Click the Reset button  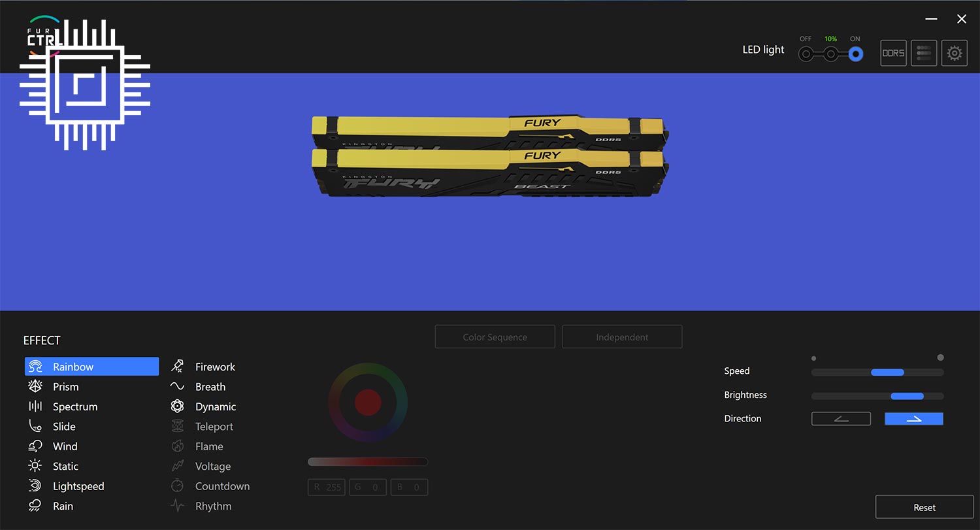pos(924,507)
